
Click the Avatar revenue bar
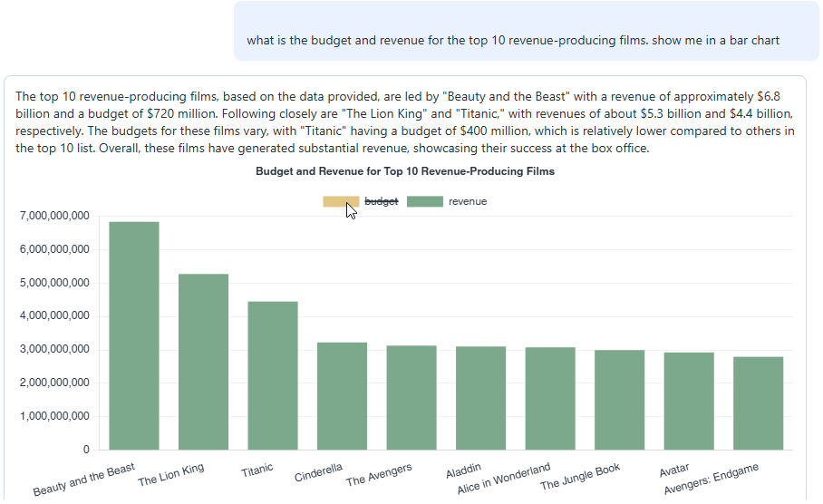689,401
